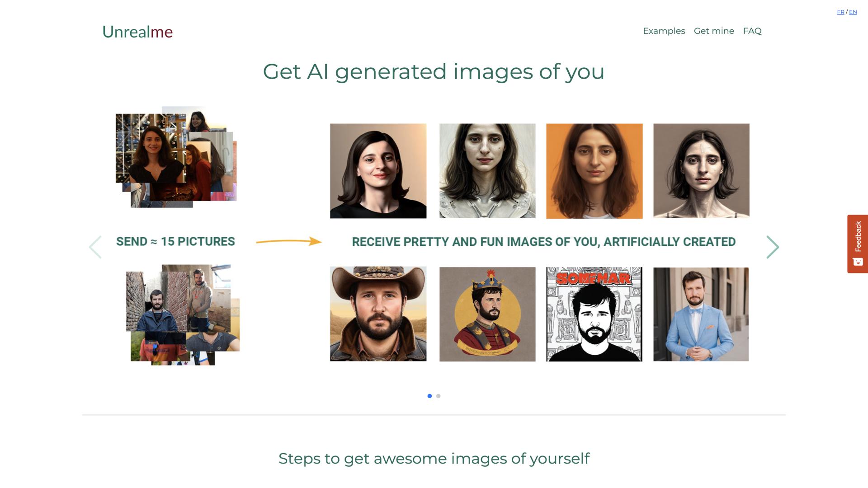
Task: Click the orange background woman portrait
Action: 594,171
